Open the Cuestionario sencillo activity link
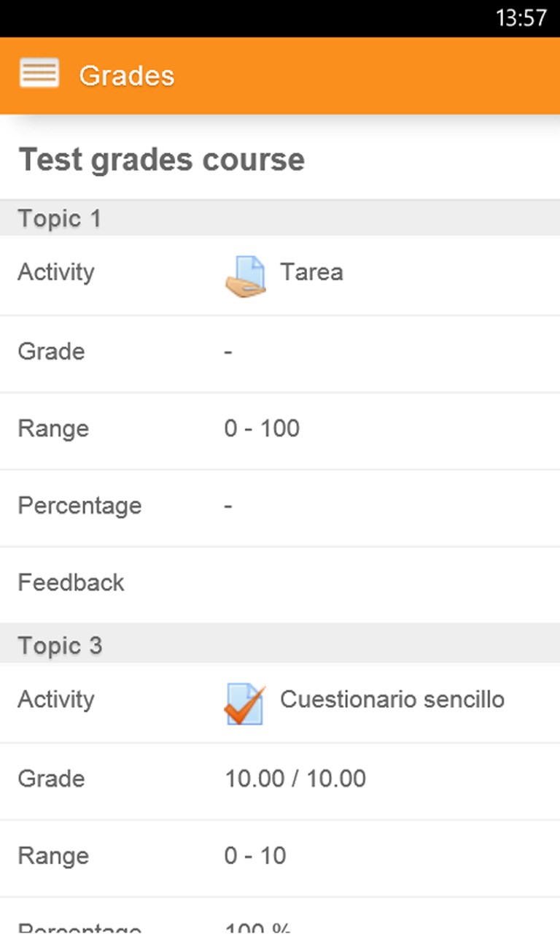560x934 pixels. point(392,700)
